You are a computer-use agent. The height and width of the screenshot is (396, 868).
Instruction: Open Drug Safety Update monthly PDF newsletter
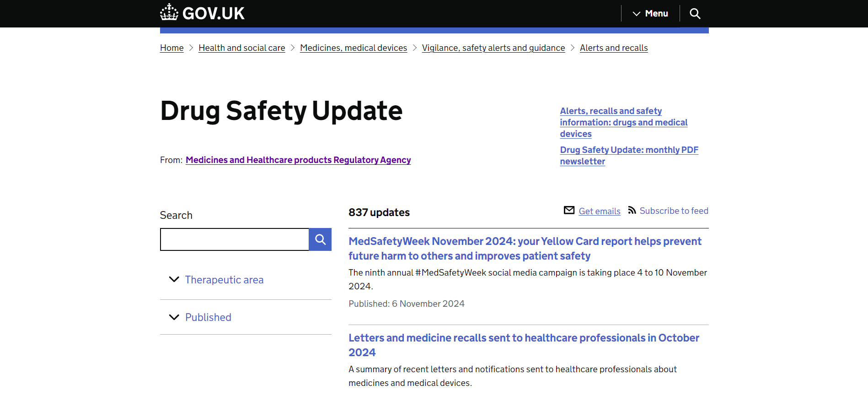coord(629,155)
